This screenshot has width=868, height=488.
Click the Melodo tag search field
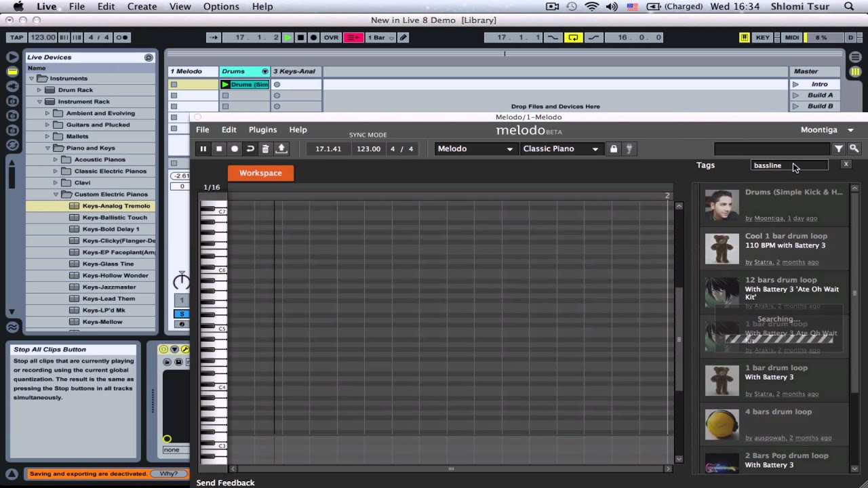(790, 165)
